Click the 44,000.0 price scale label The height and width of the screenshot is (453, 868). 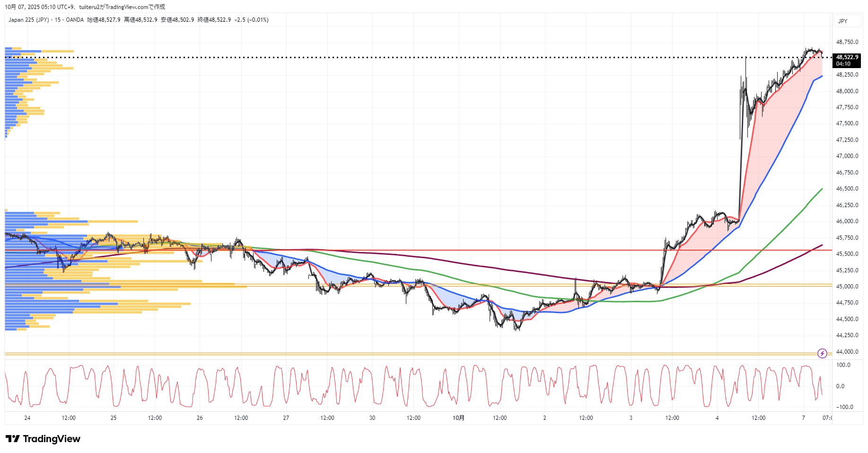click(x=847, y=352)
